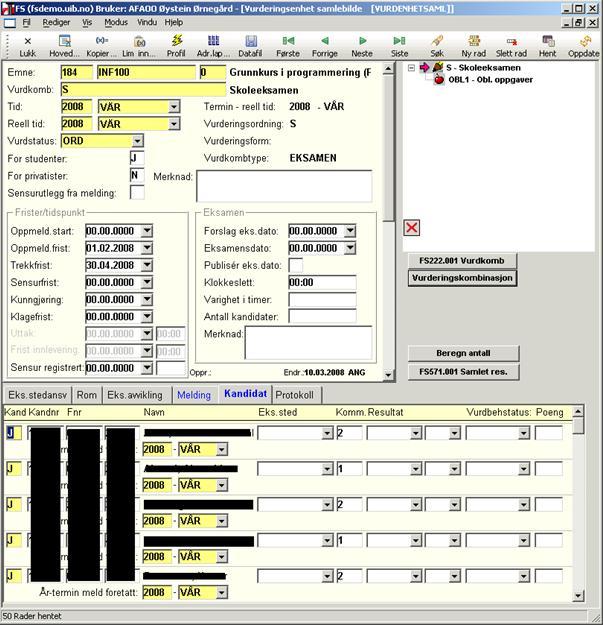Open the Rediger menu
The height and width of the screenshot is (625, 603).
tap(56, 22)
